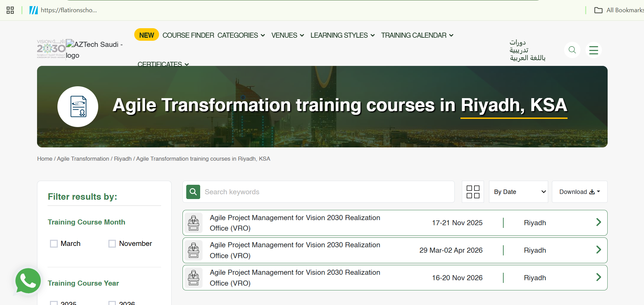The height and width of the screenshot is (305, 644).
Task: Click the Training Course Month heading
Action: [86, 222]
